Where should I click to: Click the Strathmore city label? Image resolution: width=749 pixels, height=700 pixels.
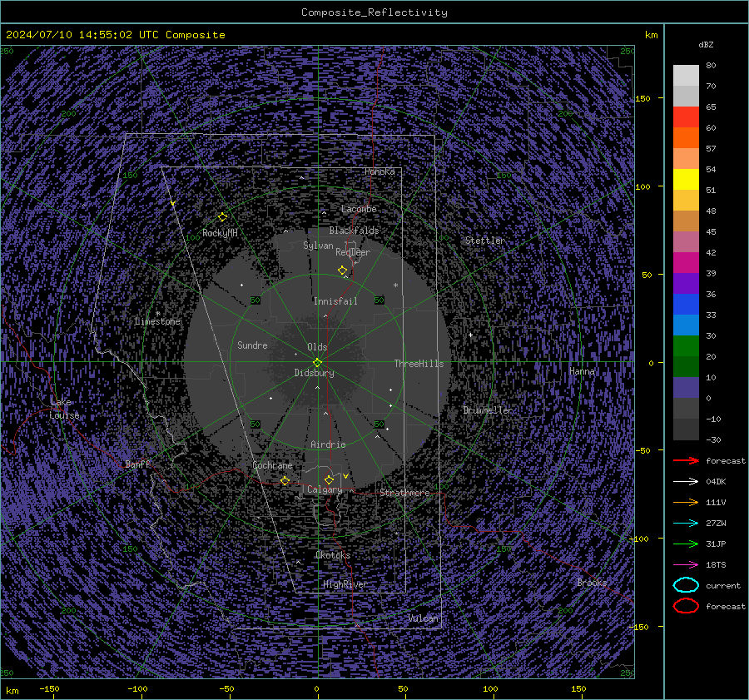(404, 493)
